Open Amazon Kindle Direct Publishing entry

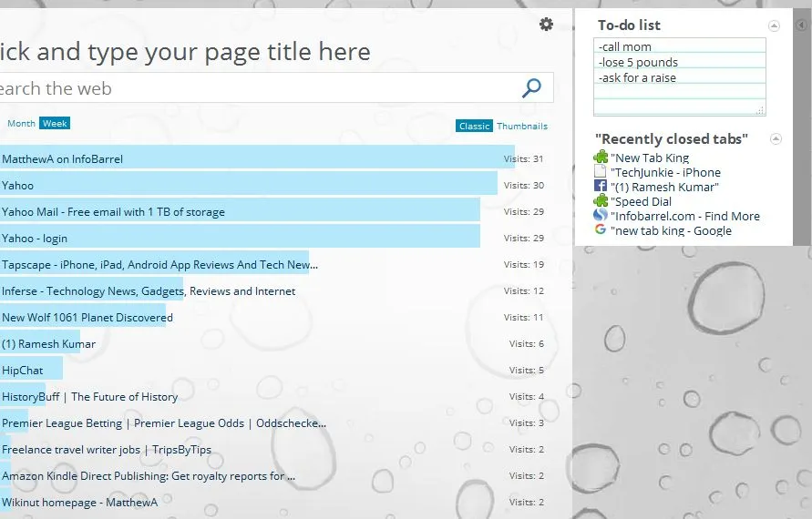[149, 475]
